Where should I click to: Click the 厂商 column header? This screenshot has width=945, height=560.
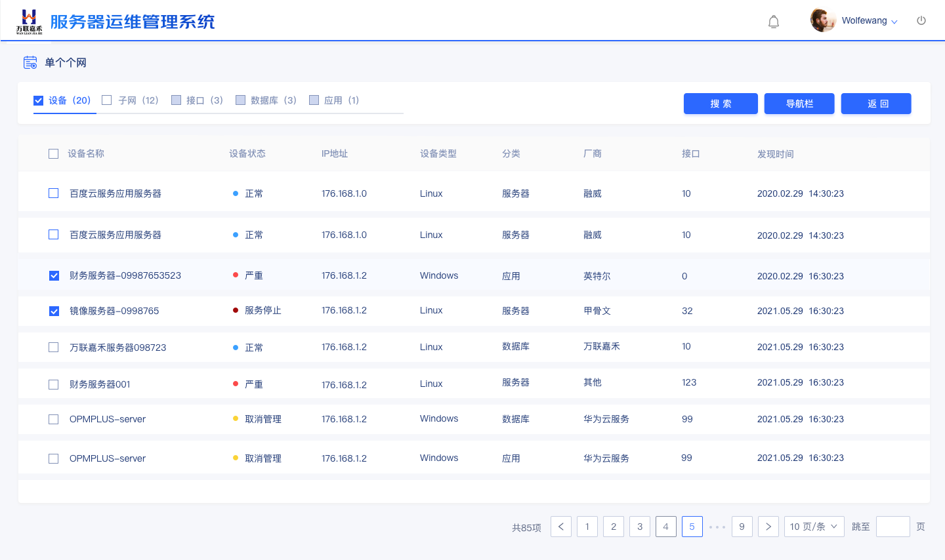click(x=593, y=153)
